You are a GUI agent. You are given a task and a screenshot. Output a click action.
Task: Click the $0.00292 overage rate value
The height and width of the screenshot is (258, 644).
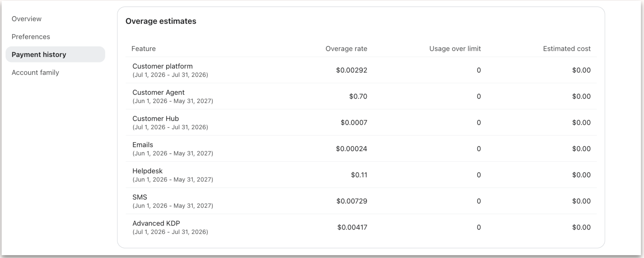tap(351, 70)
